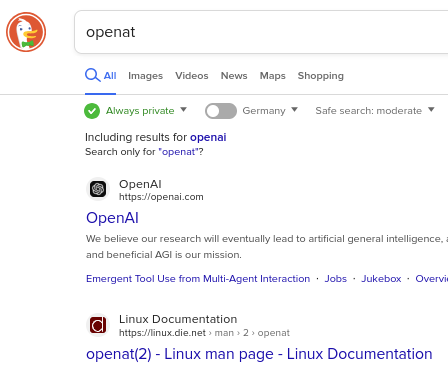Click the magnifier icon beside All
Screen dimensions: 448x366
pyautogui.click(x=92, y=75)
